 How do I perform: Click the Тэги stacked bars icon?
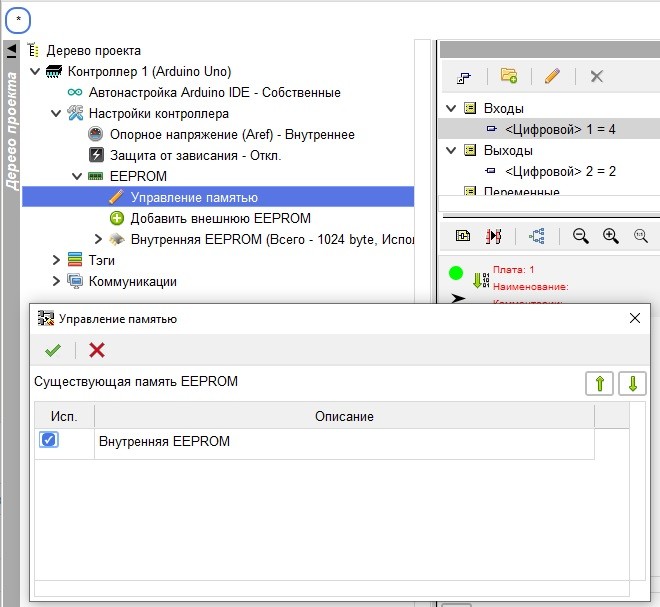click(75, 260)
